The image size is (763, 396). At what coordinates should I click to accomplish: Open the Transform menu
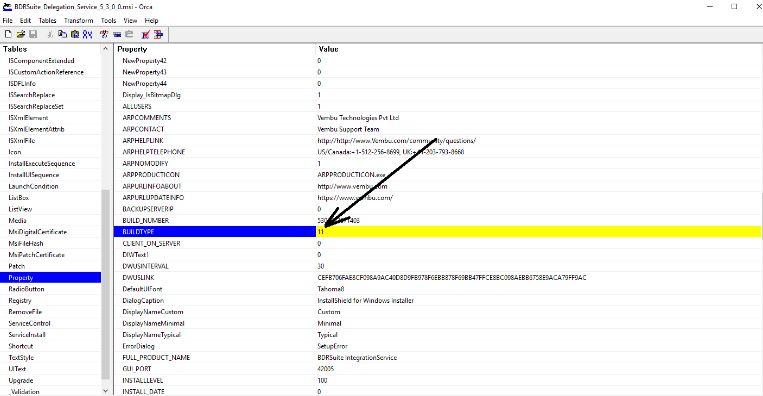78,20
